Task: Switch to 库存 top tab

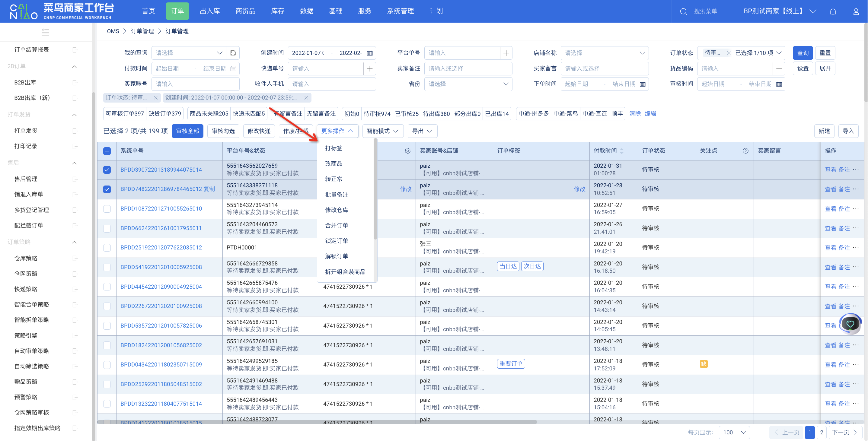Action: (278, 11)
